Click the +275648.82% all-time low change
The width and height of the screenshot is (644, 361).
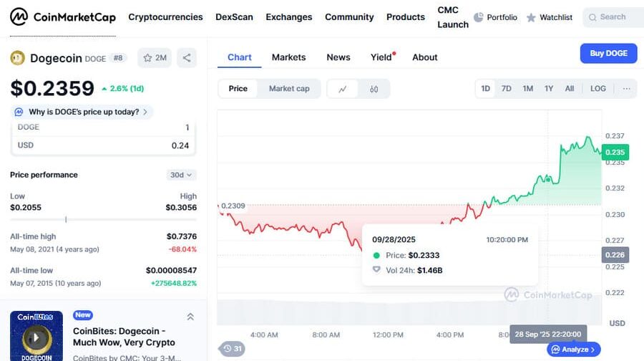174,284
